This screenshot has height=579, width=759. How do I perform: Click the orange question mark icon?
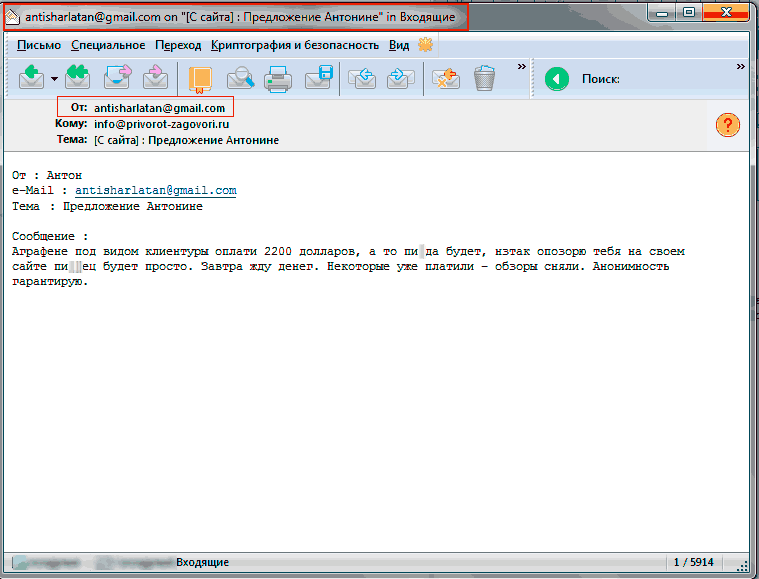point(728,125)
